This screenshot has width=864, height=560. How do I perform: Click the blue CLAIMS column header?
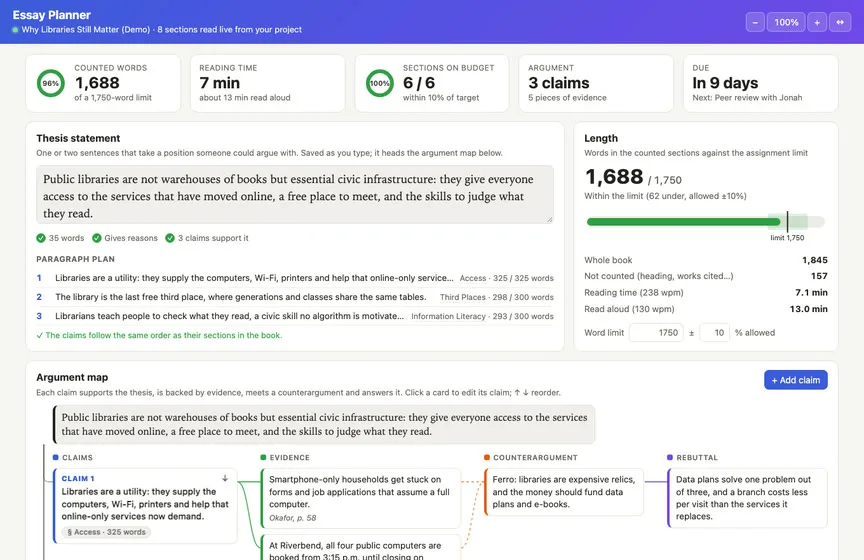(x=73, y=457)
